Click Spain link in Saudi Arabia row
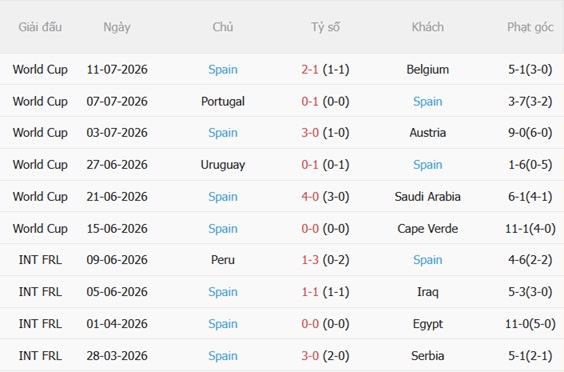This screenshot has width=564, height=372. 223,197
